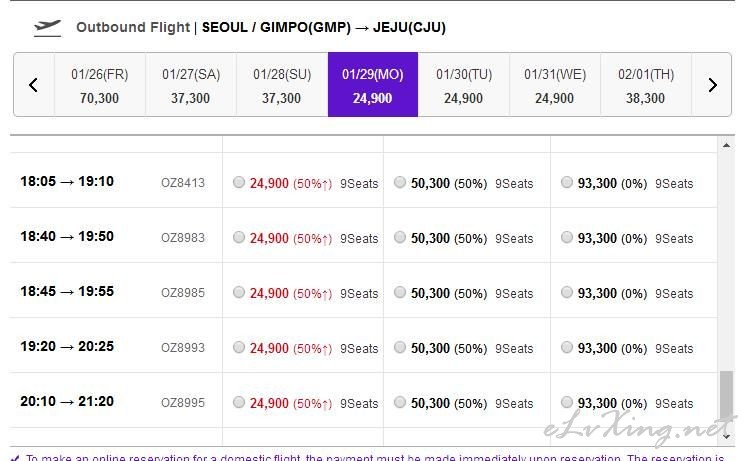748x461 pixels.
Task: Select the 01/28(SU) date tab
Action: click(281, 85)
